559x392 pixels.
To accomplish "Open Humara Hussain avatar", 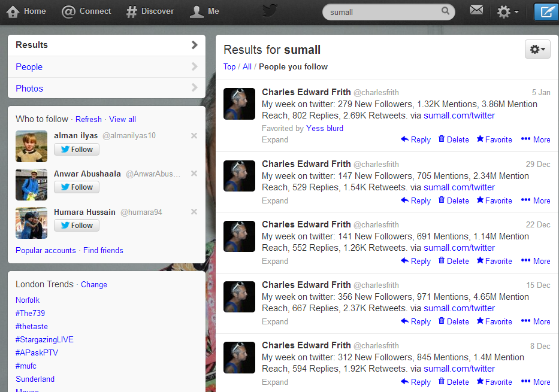I will point(31,223).
